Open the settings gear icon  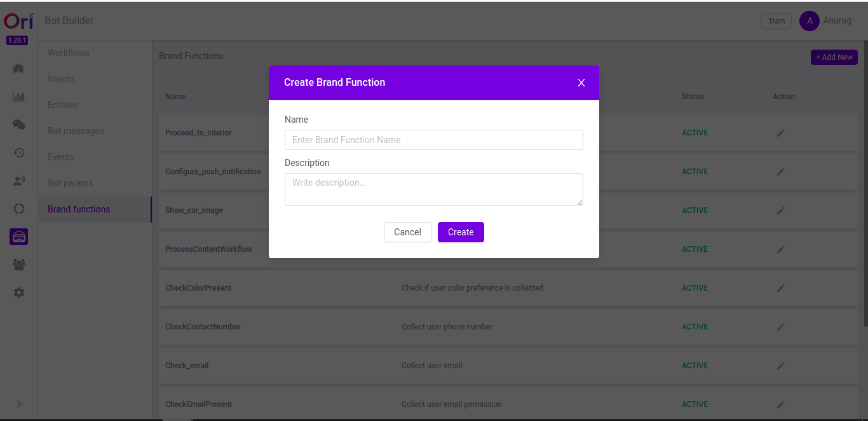coord(18,292)
